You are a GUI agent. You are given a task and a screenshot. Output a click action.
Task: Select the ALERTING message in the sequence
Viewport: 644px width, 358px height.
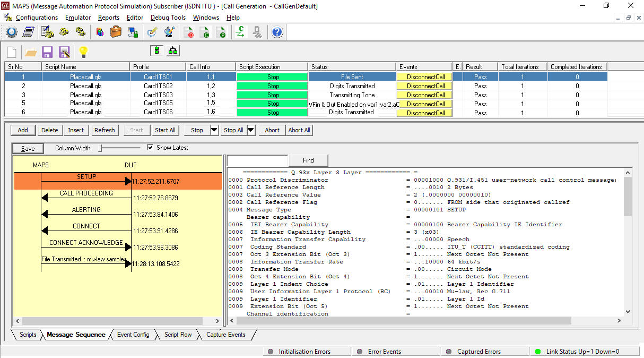pyautogui.click(x=86, y=210)
